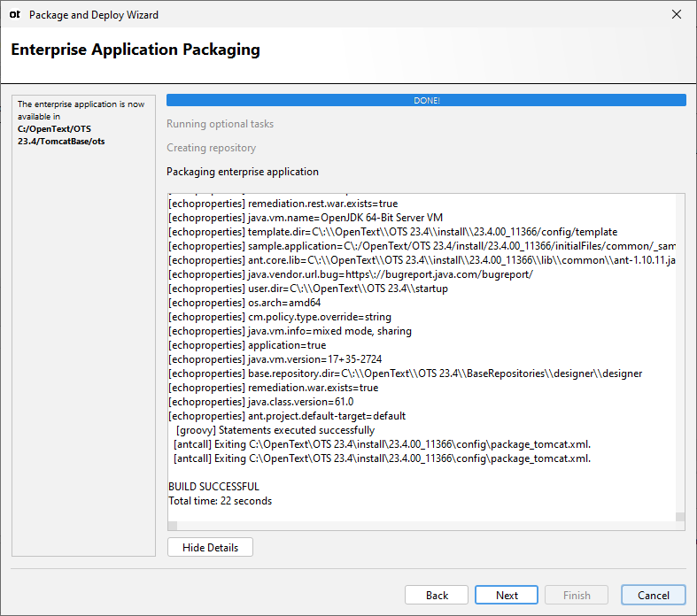Click the java.vm.name OpenJDK log line
The height and width of the screenshot is (616, 697).
[305, 218]
